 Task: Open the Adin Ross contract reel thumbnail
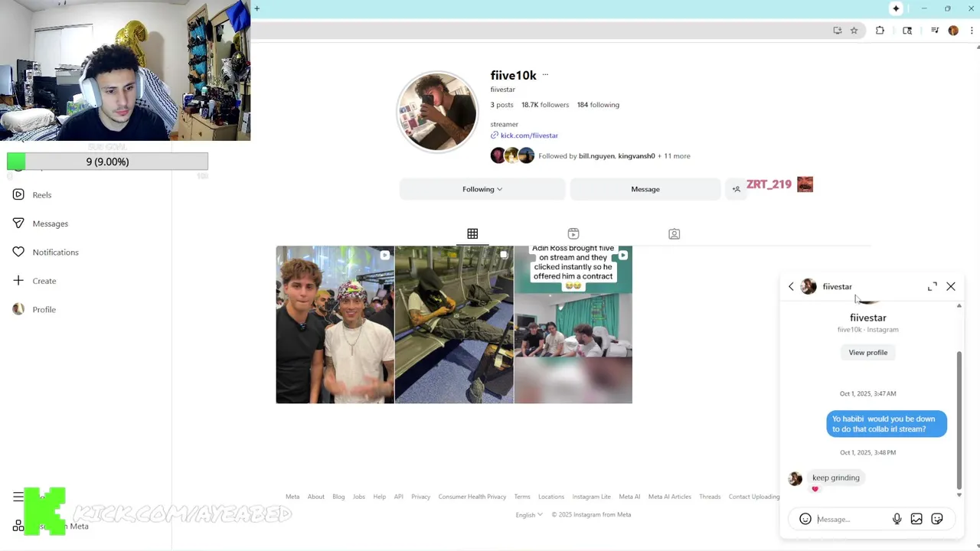tap(573, 324)
